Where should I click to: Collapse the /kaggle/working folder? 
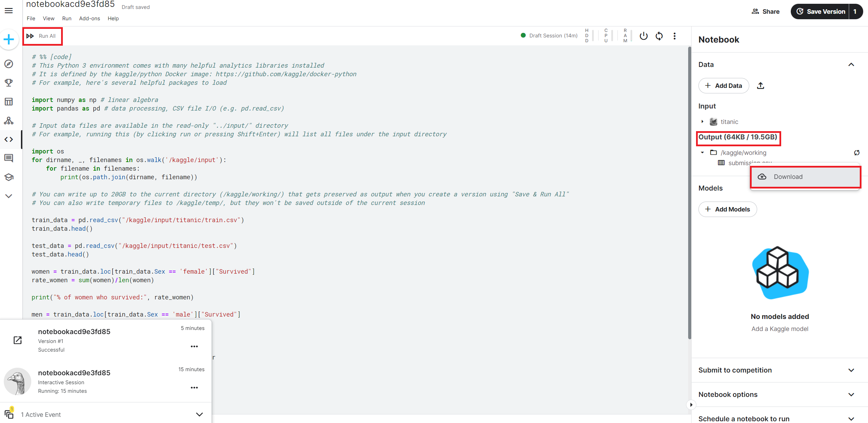(702, 153)
